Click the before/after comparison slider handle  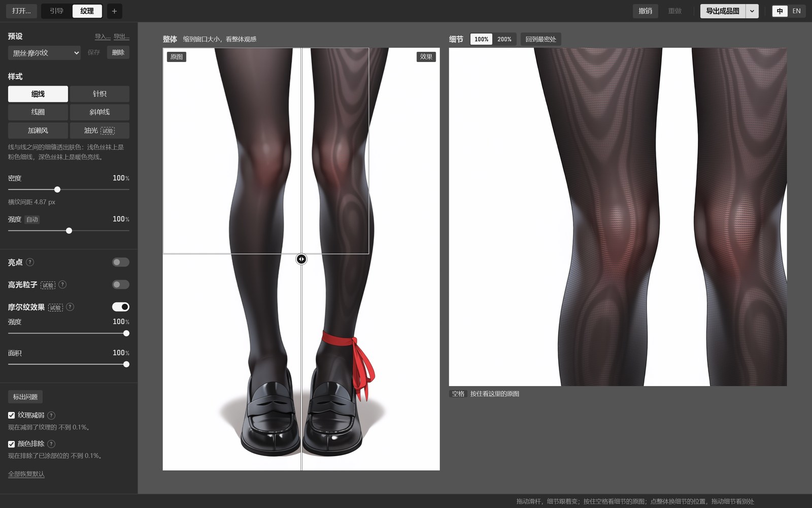301,259
